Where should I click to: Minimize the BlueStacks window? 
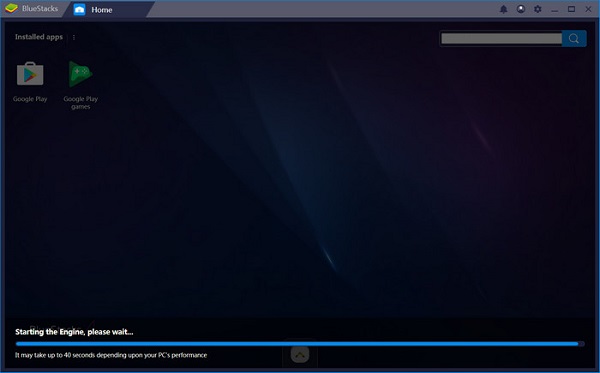click(554, 9)
